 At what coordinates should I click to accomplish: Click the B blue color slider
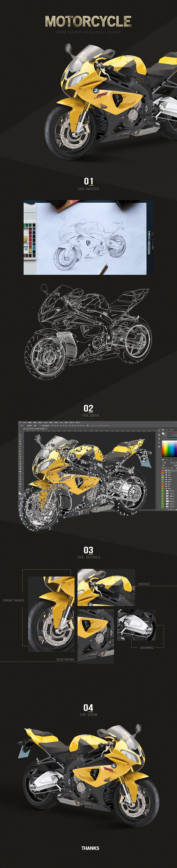pos(172,437)
